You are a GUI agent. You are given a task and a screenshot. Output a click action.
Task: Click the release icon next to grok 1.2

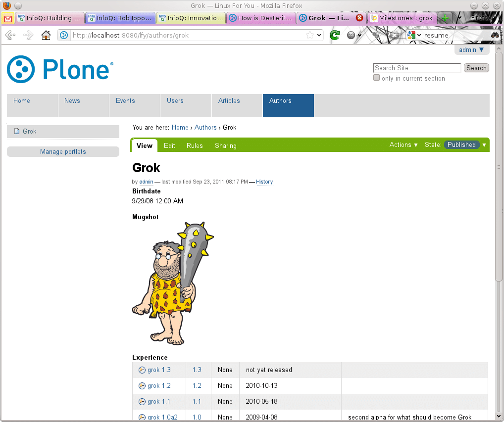point(142,386)
